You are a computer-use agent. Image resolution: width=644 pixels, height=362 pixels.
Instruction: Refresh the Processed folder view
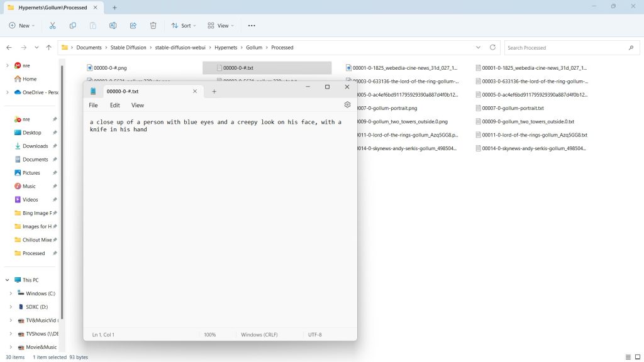pyautogui.click(x=493, y=48)
